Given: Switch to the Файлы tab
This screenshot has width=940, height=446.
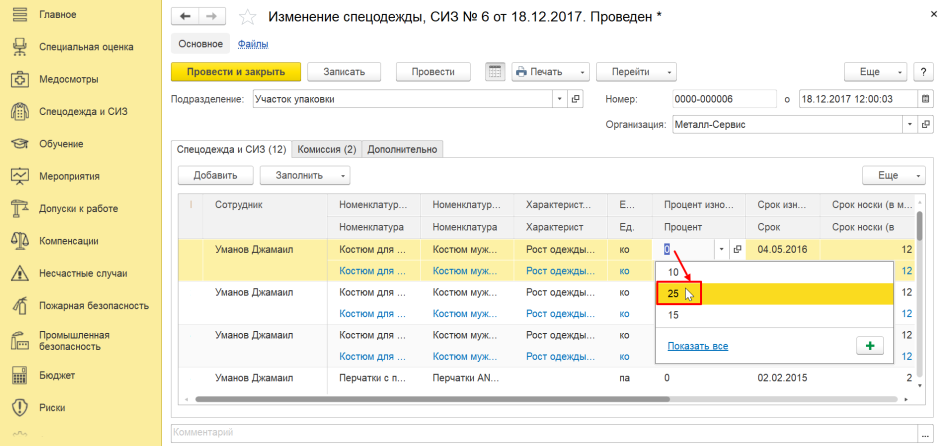Looking at the screenshot, I should click(x=253, y=44).
